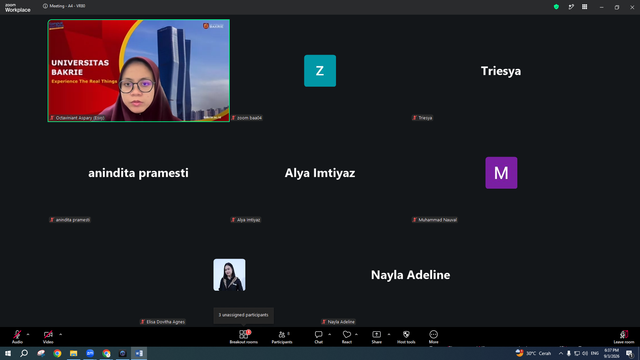
Task: Click the teal Z avatar tile
Action: (x=320, y=71)
